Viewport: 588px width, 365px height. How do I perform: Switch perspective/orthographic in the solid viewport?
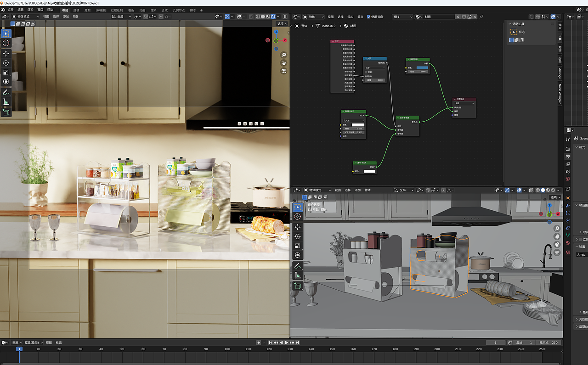pyautogui.click(x=557, y=253)
